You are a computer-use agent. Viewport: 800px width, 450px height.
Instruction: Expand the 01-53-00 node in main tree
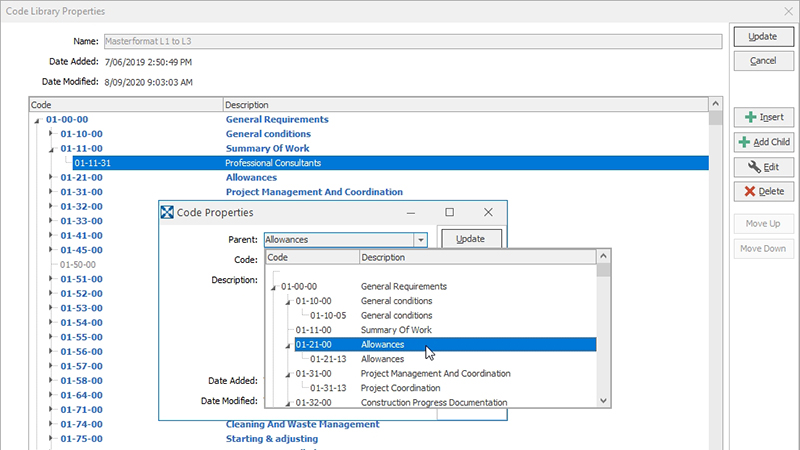click(51, 308)
